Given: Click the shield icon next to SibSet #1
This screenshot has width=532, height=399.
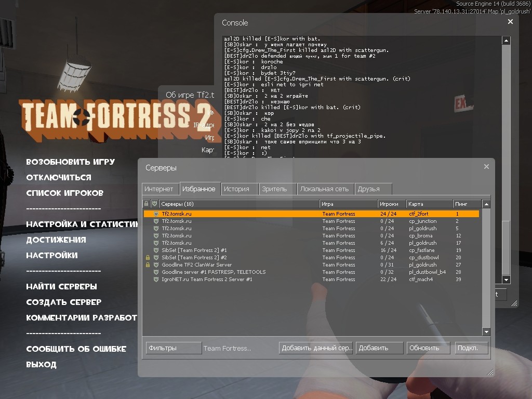Looking at the screenshot, I should pos(156,250).
